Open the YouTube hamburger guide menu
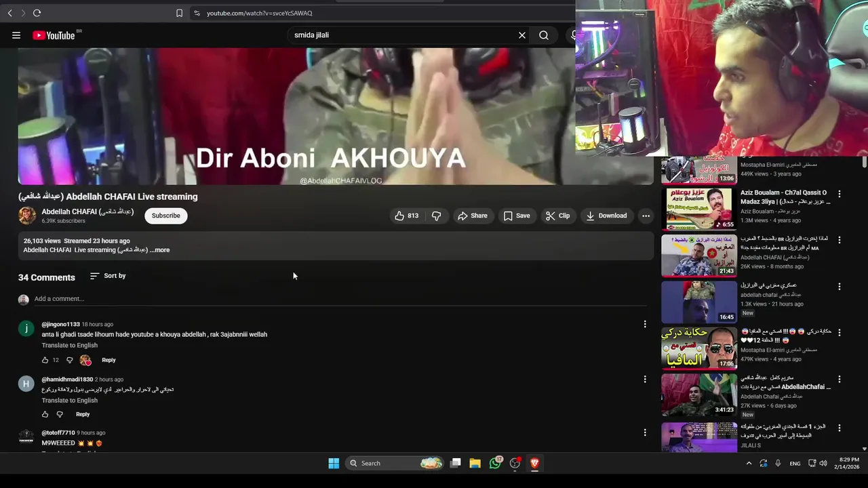Viewport: 868px width, 488px height. pos(16,35)
